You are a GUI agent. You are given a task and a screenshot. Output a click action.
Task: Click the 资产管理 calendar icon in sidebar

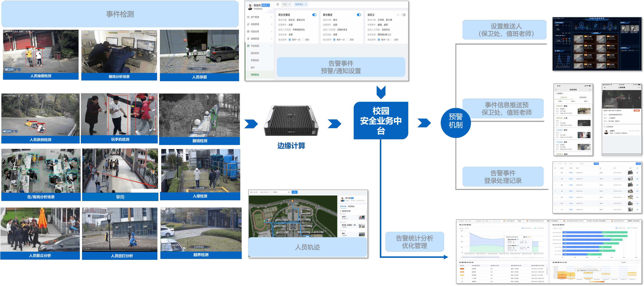248,17
